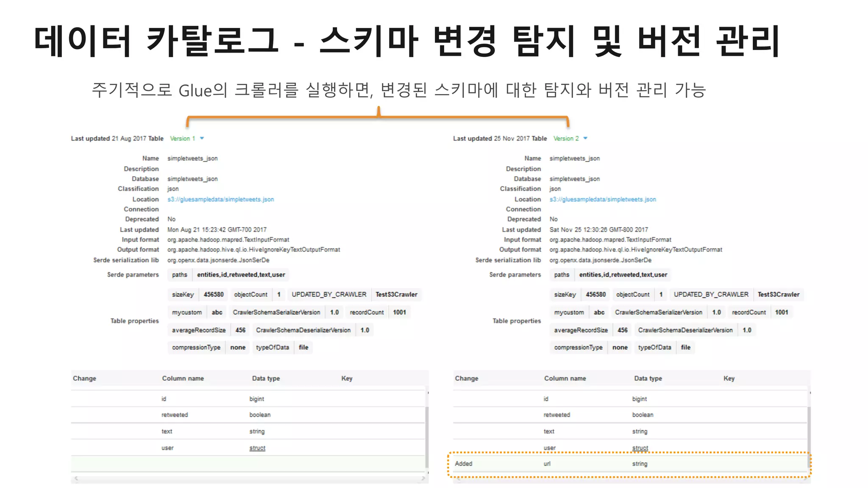868x488 pixels.
Task: Click 'mycustom' property tag in right panel
Action: 569,312
